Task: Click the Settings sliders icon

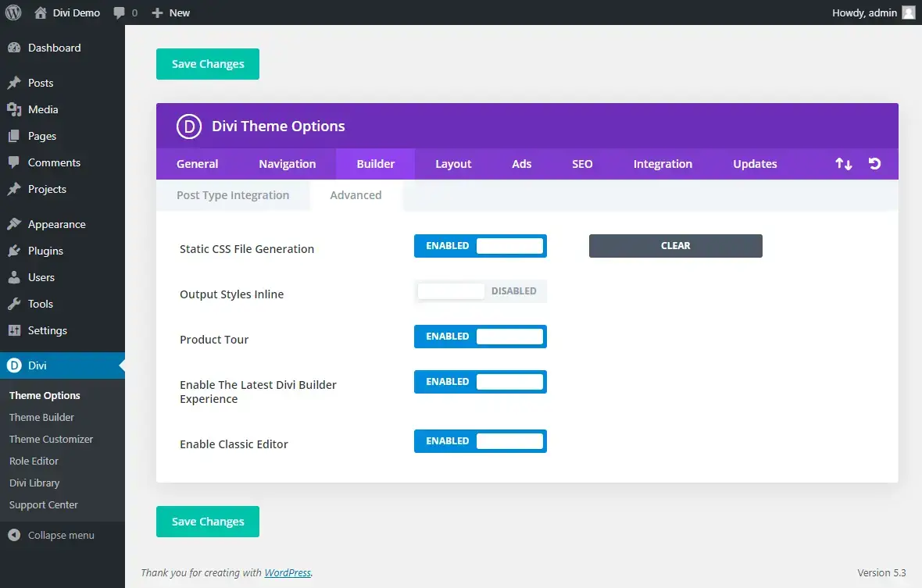Action: (14, 330)
